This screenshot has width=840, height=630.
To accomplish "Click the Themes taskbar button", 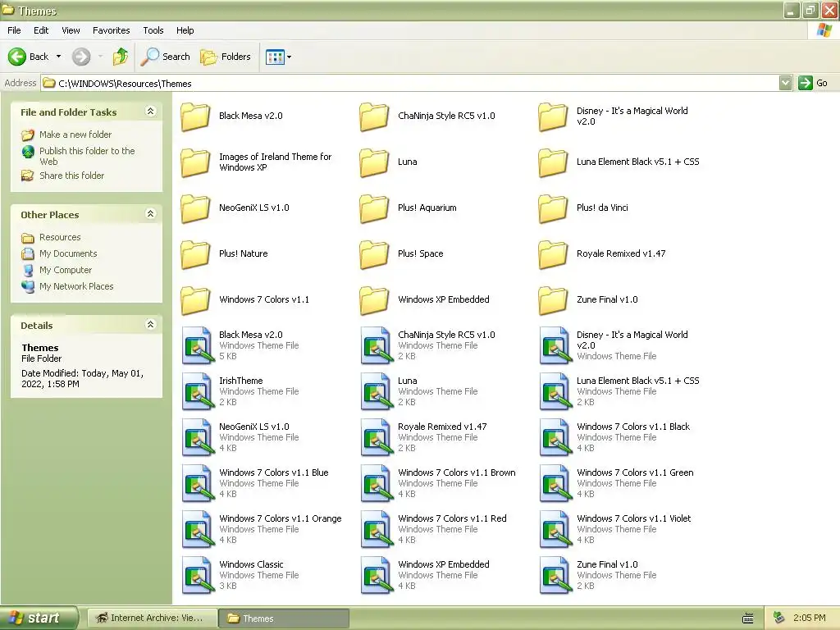I will coord(284,619).
